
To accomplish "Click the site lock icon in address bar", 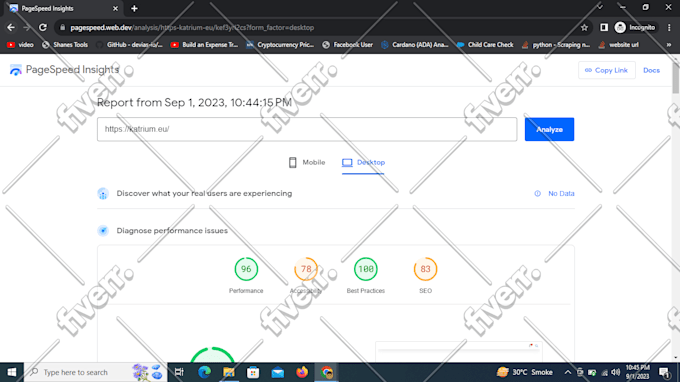I will 62,27.
